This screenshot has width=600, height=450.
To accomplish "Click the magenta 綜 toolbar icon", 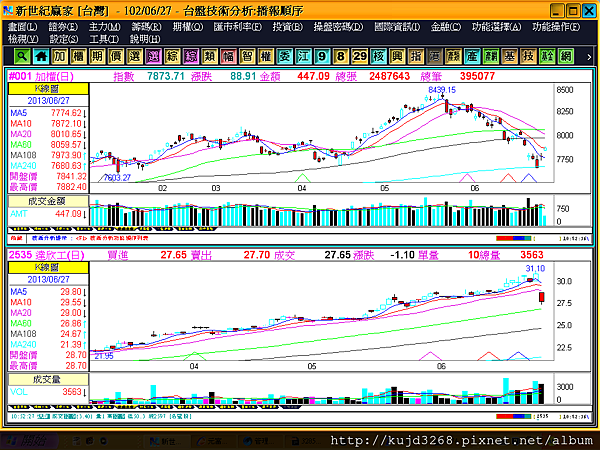I will point(191,57).
